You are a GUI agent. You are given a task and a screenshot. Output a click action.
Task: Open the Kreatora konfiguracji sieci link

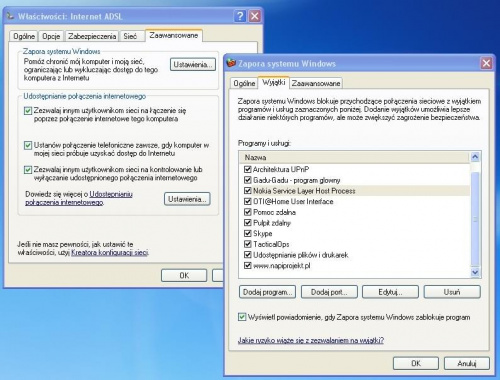tap(110, 252)
